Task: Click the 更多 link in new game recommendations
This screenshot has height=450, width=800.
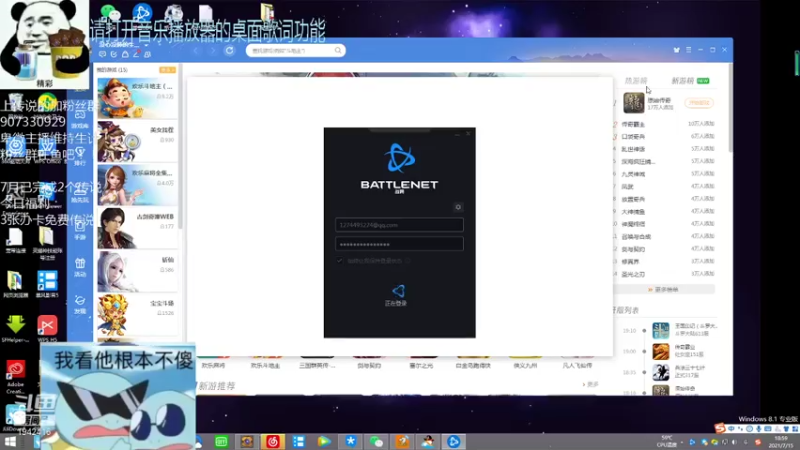Action: pyautogui.click(x=590, y=384)
